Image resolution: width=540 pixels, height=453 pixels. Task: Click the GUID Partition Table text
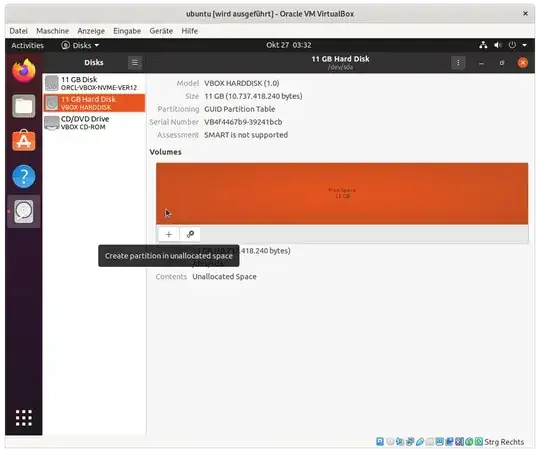coord(240,109)
